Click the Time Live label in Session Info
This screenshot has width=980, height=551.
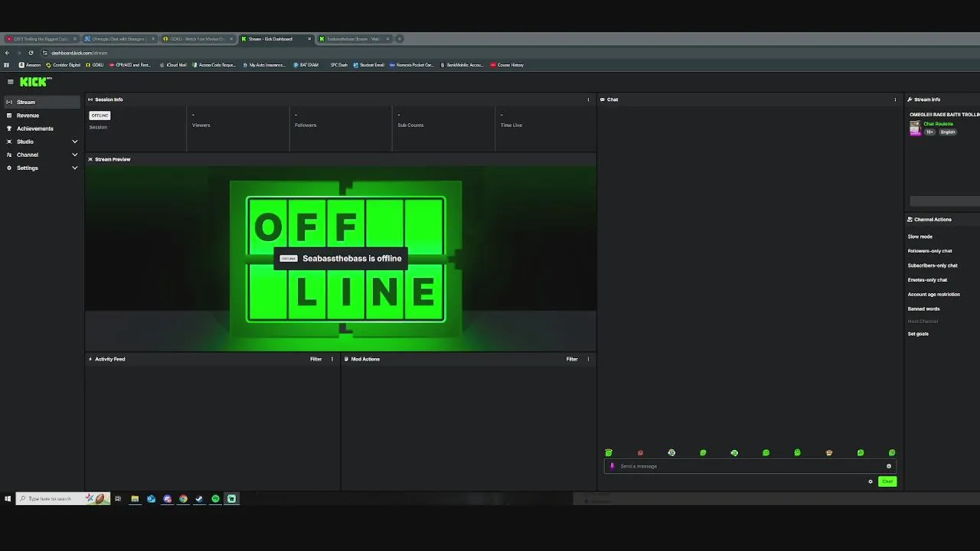(511, 126)
